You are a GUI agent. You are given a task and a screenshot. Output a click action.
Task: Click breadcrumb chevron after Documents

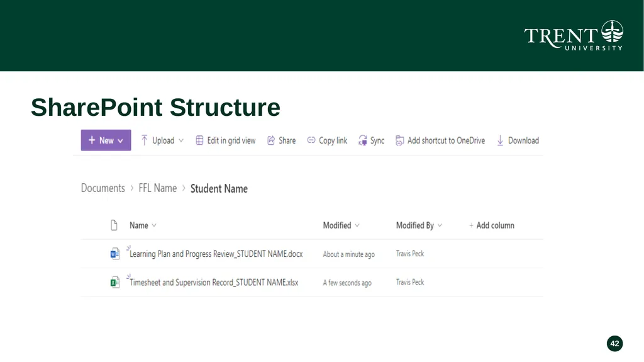[x=132, y=188]
